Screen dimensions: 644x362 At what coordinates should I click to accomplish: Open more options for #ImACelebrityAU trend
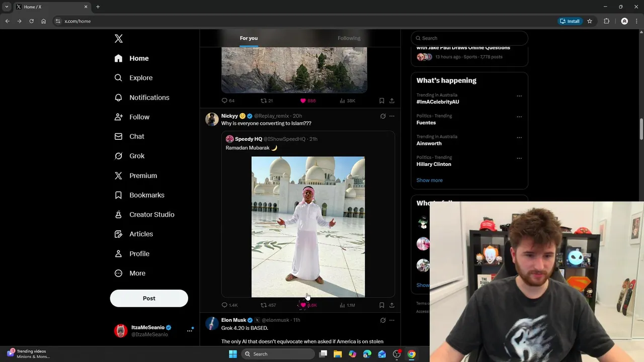click(x=519, y=96)
